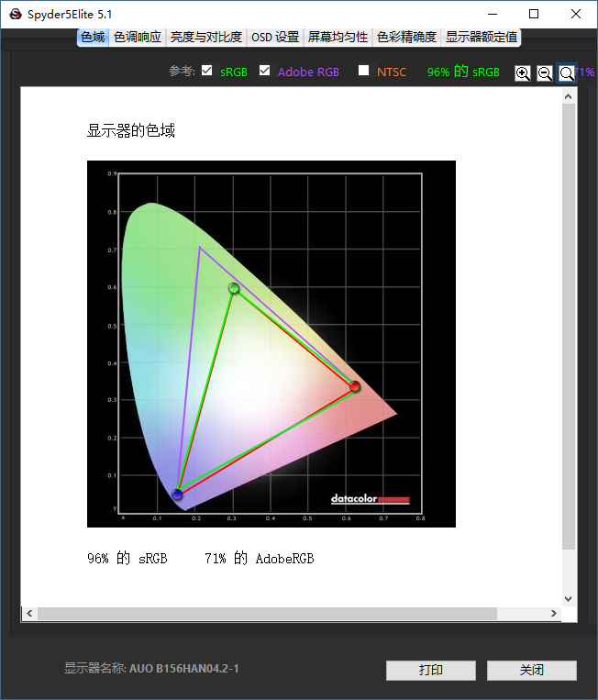Open the 屏幕均匀性 tab
598x700 pixels.
click(338, 38)
